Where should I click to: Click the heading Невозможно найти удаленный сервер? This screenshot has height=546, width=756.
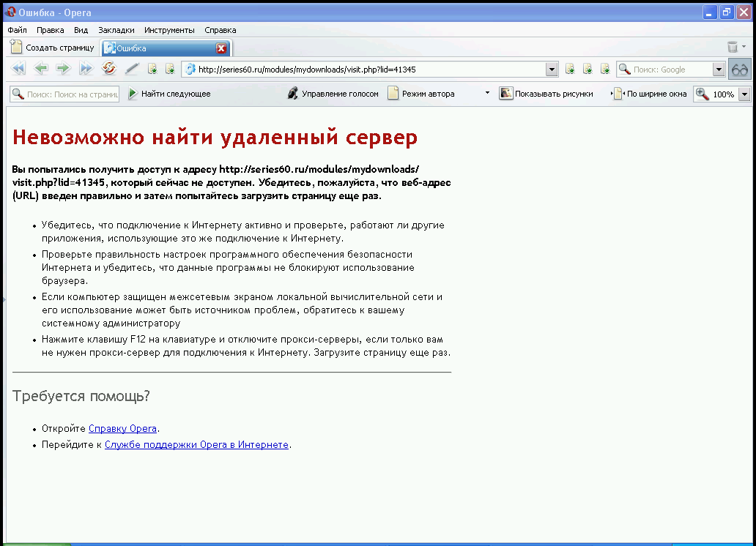[215, 138]
